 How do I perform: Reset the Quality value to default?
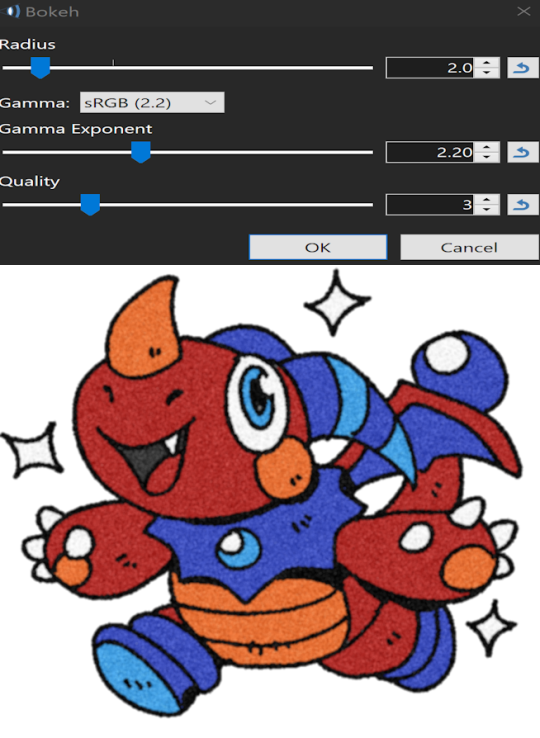[x=523, y=205]
